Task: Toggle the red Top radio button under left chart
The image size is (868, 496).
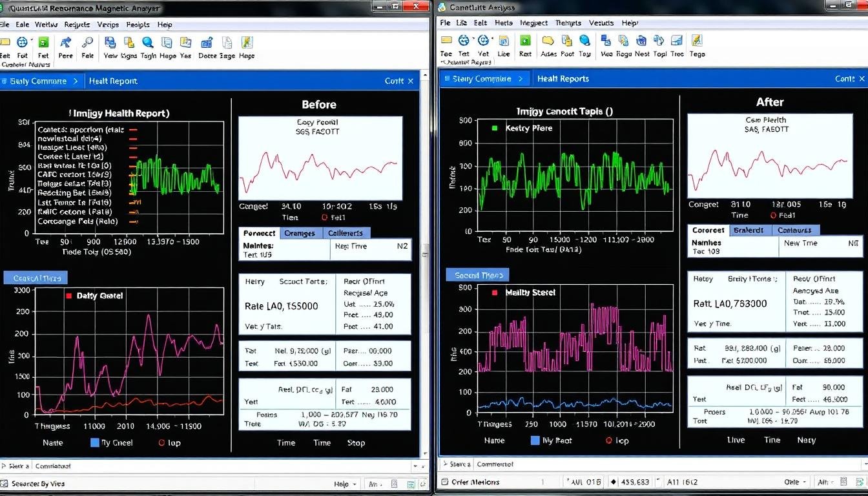Action: (x=162, y=443)
